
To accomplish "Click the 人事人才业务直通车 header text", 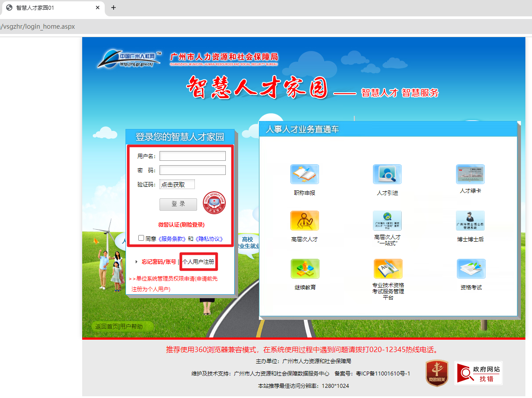I will (x=302, y=129).
